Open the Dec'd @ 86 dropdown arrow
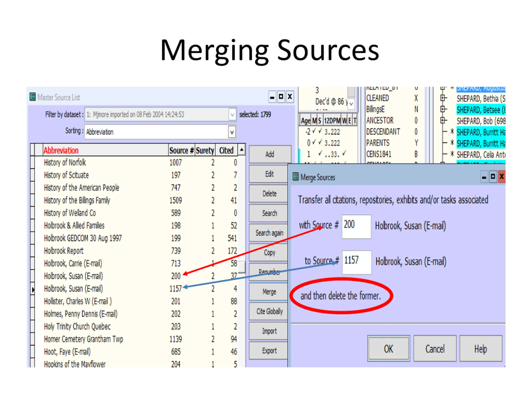The height and width of the screenshot is (399, 532). click(x=351, y=104)
